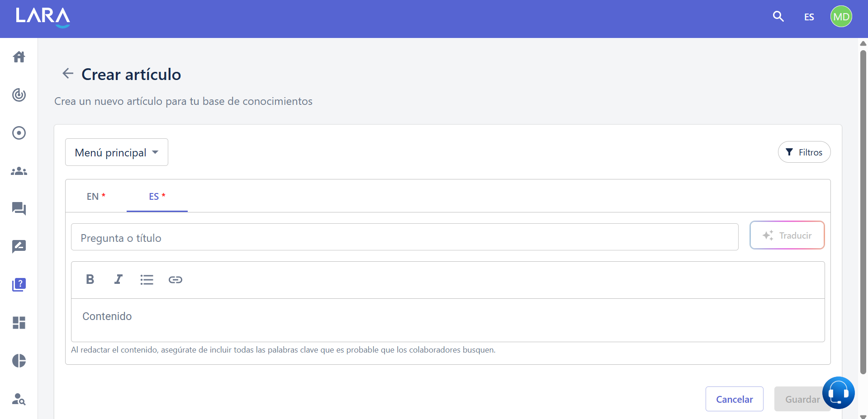Insert a link in the editor

(175, 280)
